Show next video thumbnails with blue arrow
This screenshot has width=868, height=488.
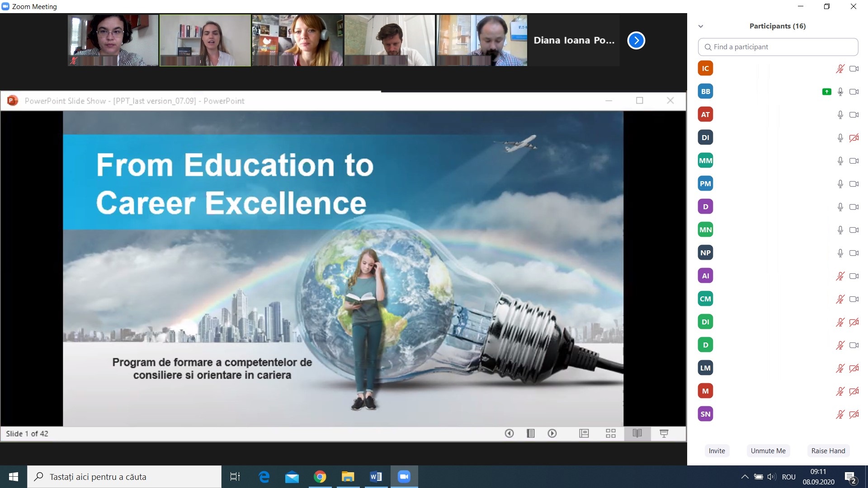point(636,41)
